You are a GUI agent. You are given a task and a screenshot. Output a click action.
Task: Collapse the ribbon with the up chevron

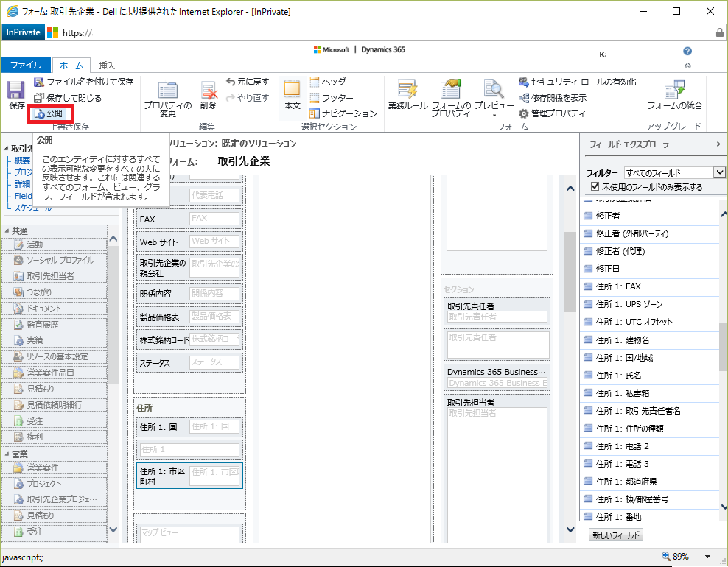tap(687, 66)
